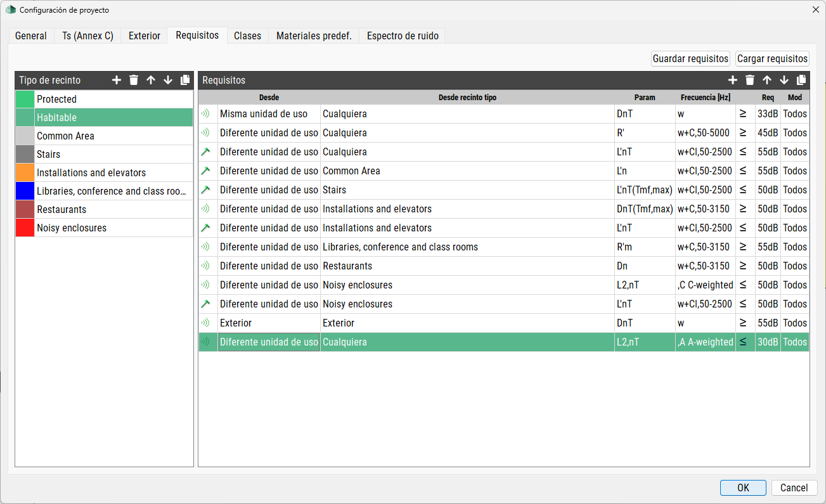Click the Dn parameter cell in Restaurants row
The width and height of the screenshot is (826, 504).
click(645, 266)
